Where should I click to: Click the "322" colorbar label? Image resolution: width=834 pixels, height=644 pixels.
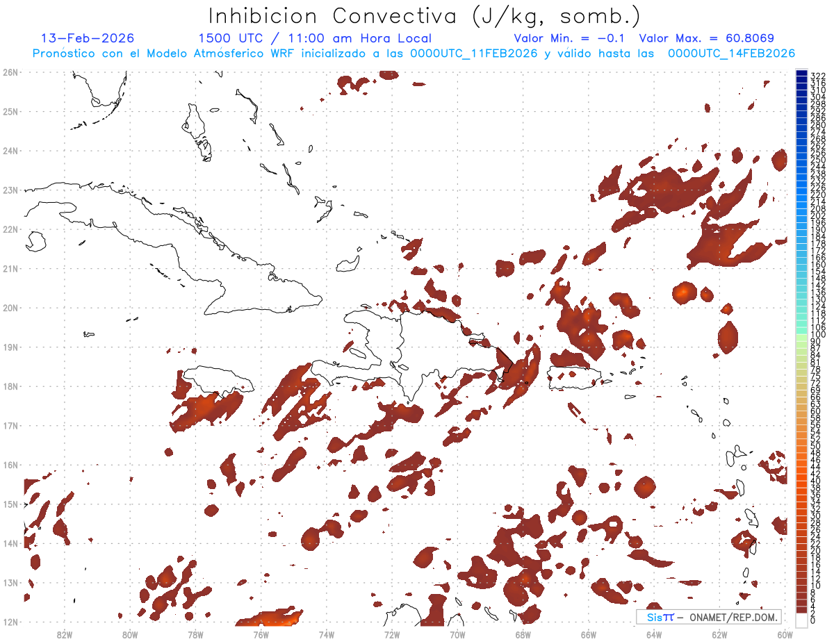click(817, 76)
